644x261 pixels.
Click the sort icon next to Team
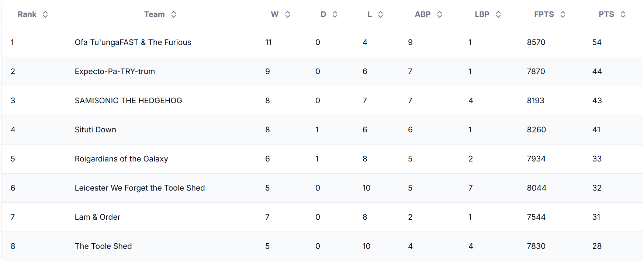(174, 14)
